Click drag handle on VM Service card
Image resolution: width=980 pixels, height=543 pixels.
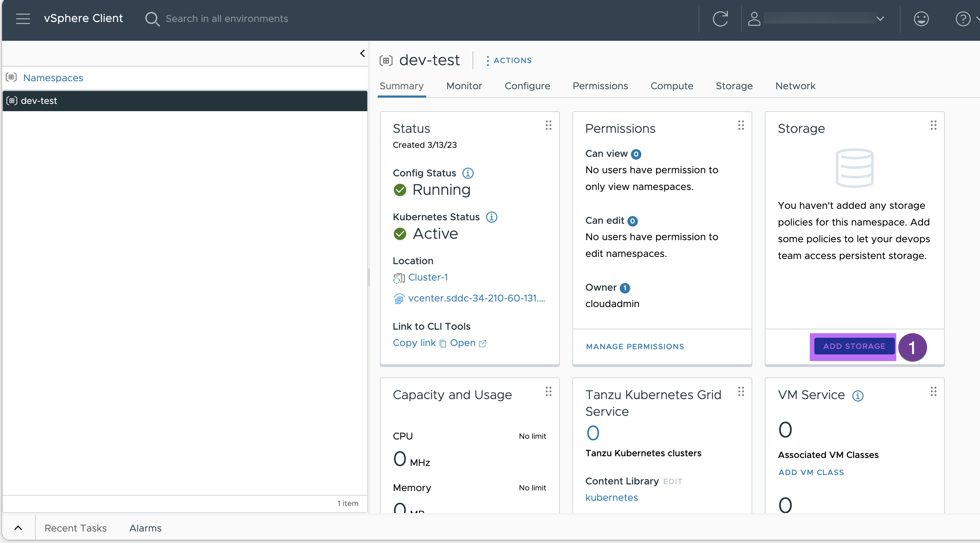point(933,391)
